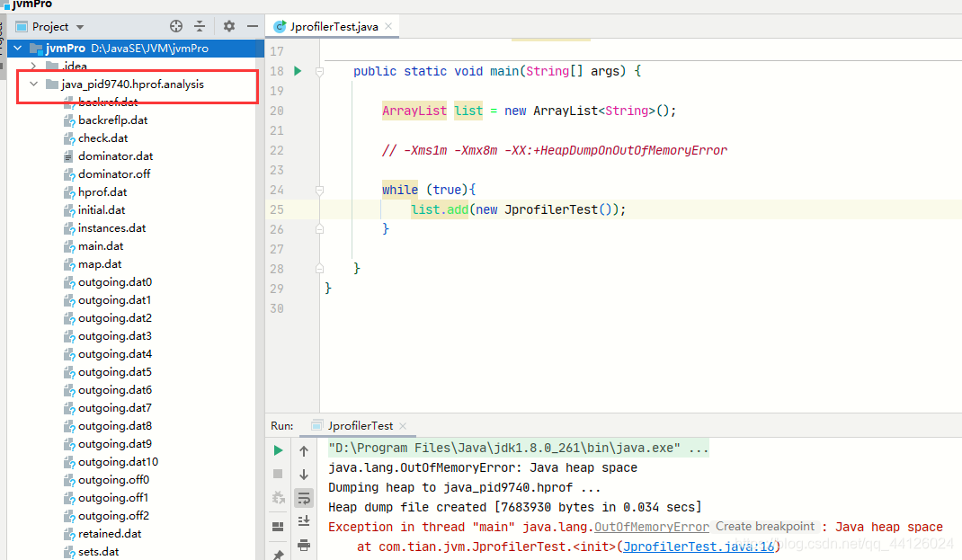Select instances.dat file
The width and height of the screenshot is (962, 560).
click(111, 228)
